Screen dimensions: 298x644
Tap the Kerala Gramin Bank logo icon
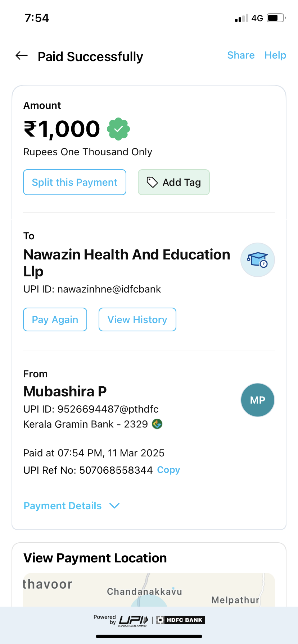[157, 424]
